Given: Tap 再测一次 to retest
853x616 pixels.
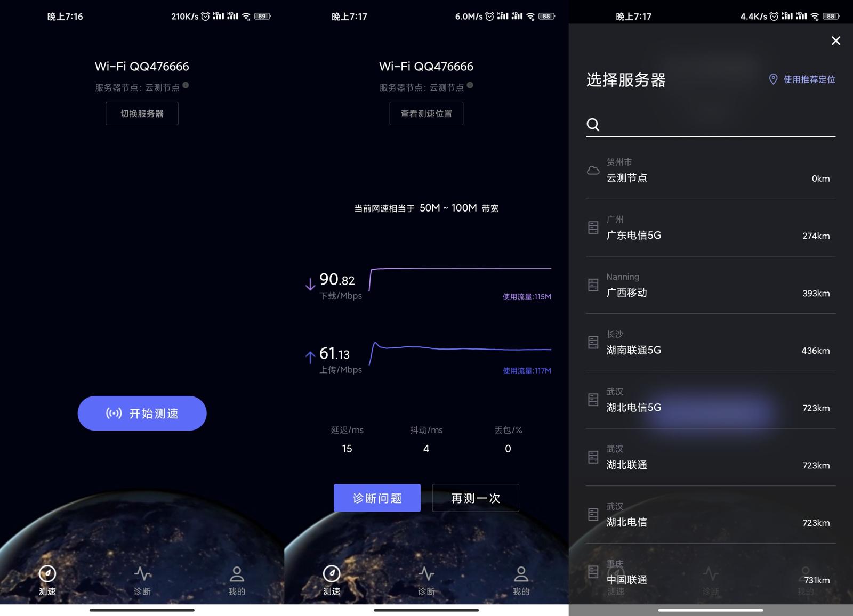Looking at the screenshot, I should click(475, 498).
